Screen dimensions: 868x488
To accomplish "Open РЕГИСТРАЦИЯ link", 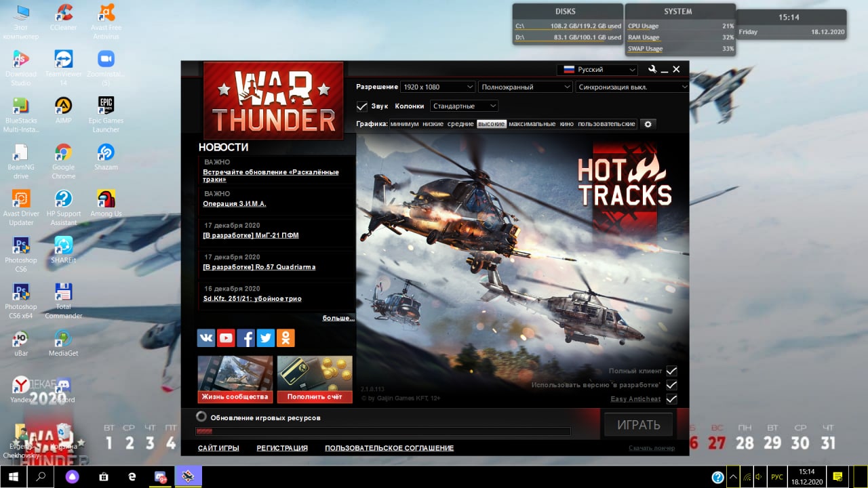I will point(282,448).
